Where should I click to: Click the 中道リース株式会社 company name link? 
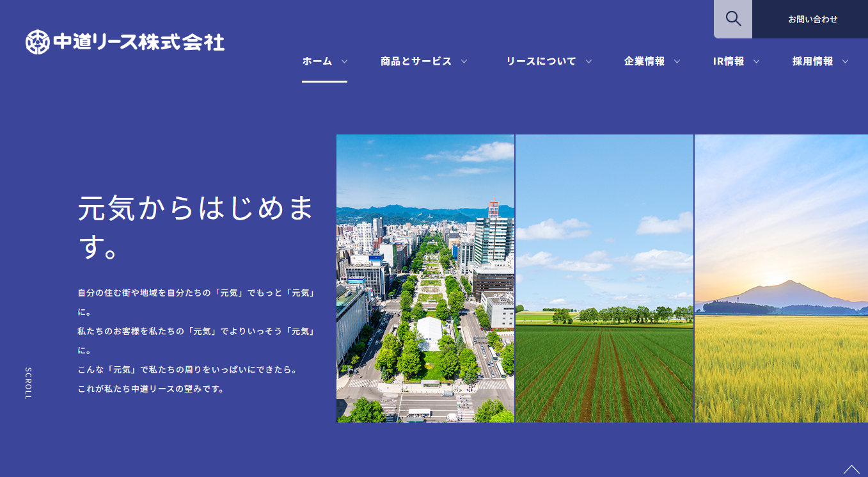(x=138, y=42)
